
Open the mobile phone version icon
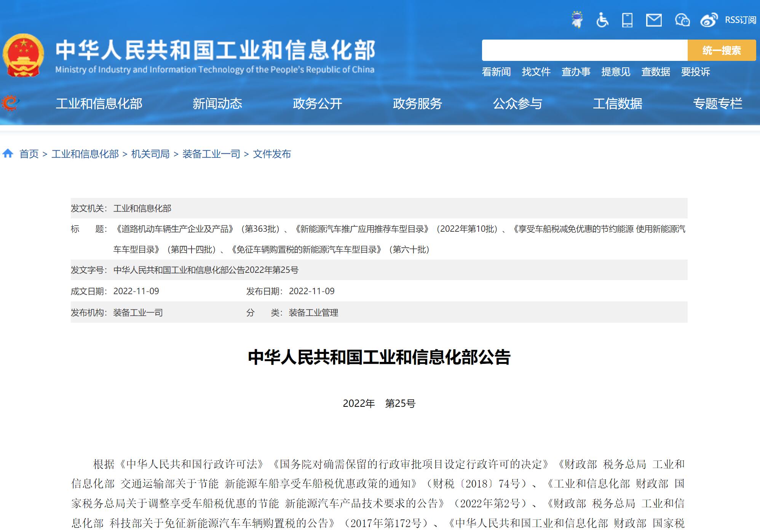pyautogui.click(x=627, y=20)
